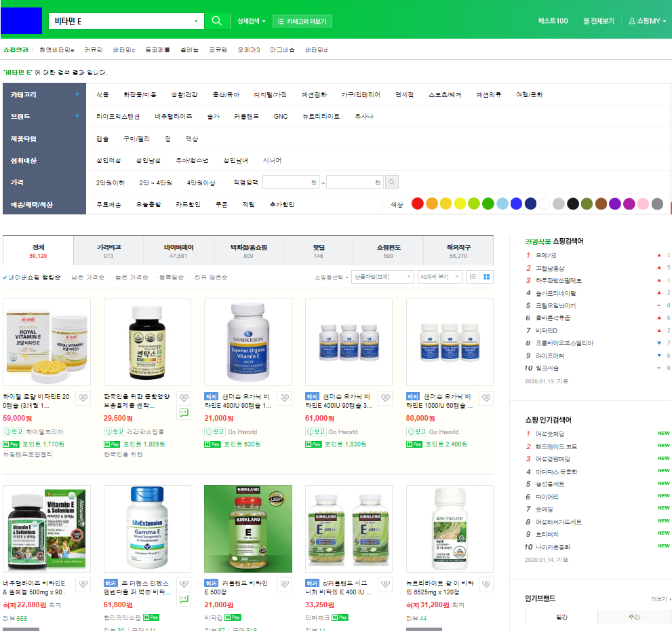Open 쇼핑MY dropdown menu
The height and width of the screenshot is (631, 672).
647,21
